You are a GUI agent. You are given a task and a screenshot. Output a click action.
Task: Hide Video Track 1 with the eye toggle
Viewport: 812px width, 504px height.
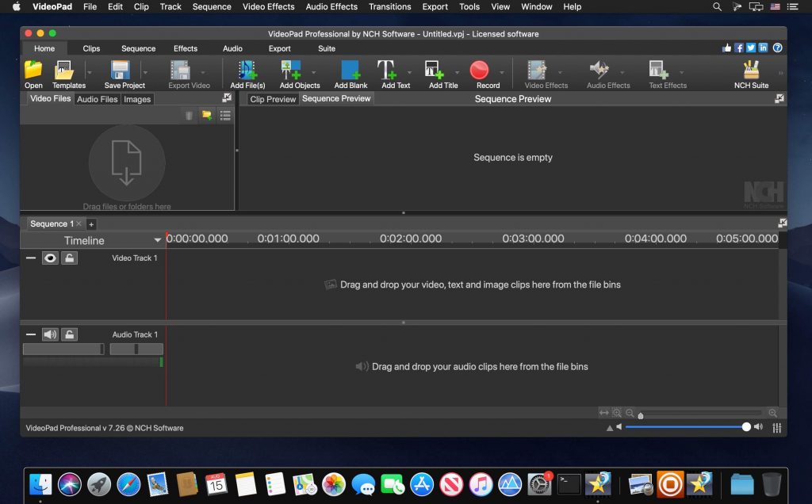coord(50,258)
